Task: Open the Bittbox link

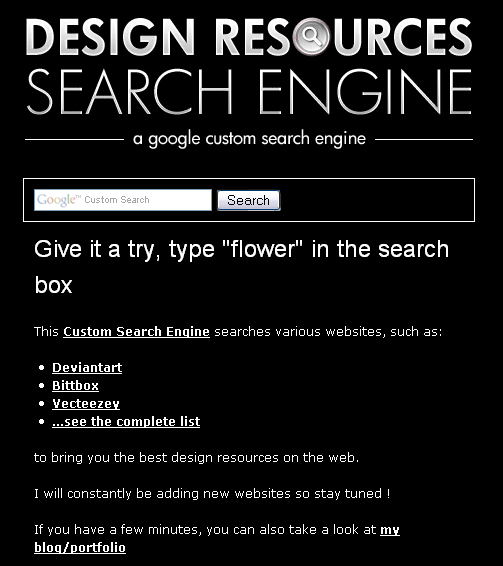Action: click(x=75, y=386)
